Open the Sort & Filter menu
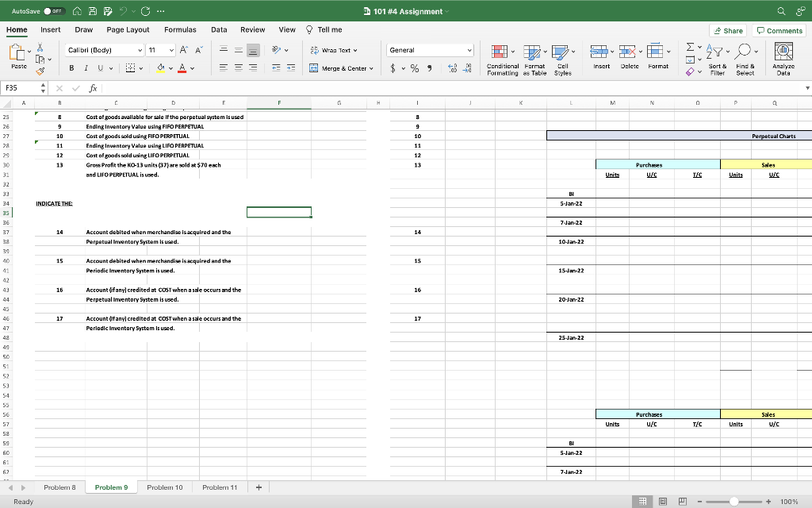 [717, 60]
